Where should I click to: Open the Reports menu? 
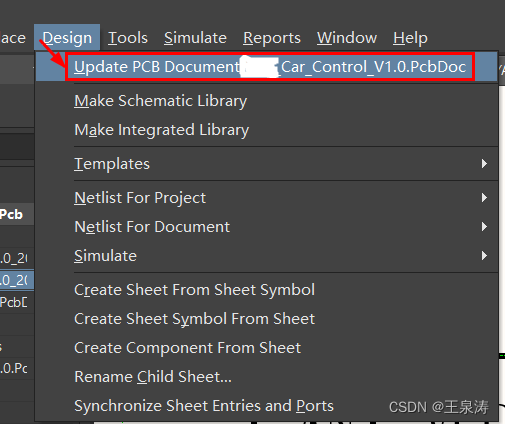[x=272, y=37]
